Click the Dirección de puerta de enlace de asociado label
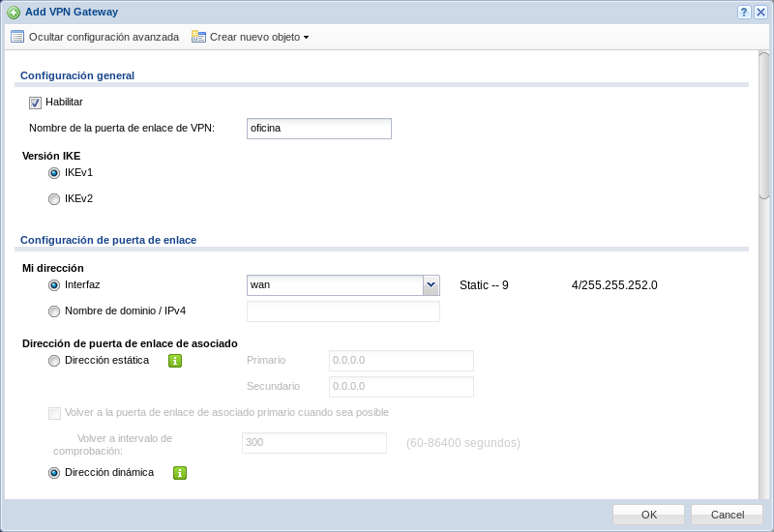The height and width of the screenshot is (532, 774). (130, 343)
